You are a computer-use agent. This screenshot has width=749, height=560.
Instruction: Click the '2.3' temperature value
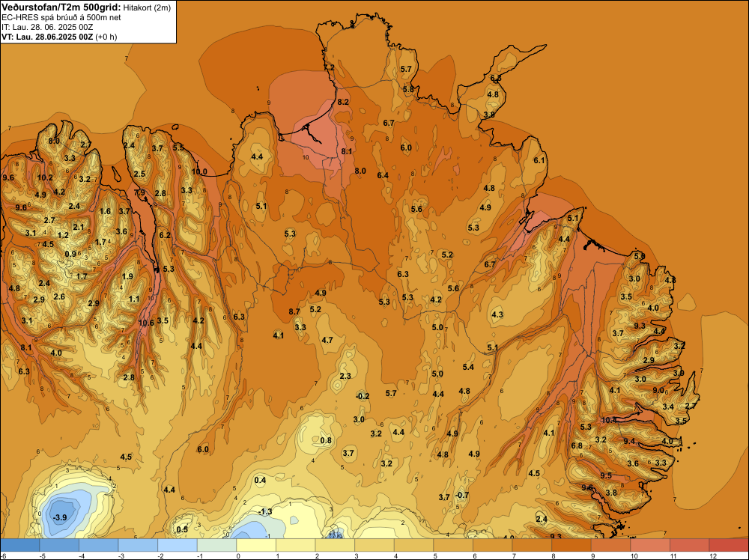tap(345, 376)
